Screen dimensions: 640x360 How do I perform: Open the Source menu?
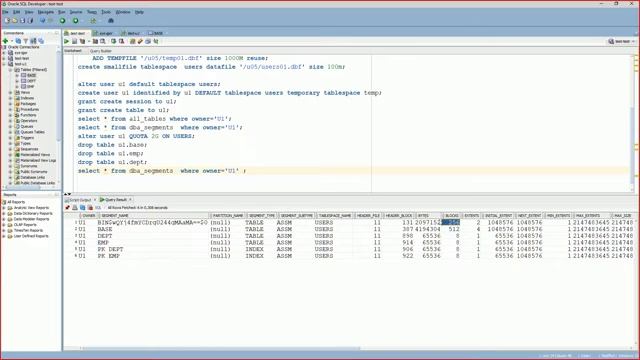76,12
